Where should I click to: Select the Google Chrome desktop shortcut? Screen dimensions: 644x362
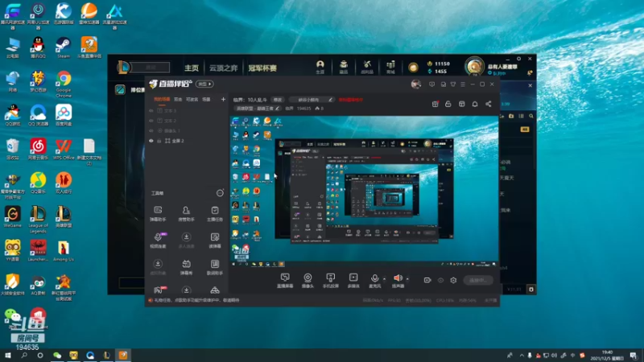click(x=64, y=84)
